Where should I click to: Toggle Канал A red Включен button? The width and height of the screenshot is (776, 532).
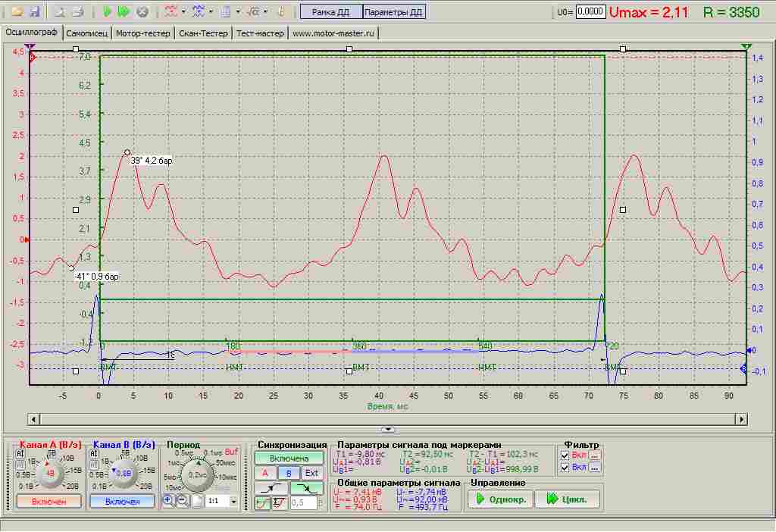pyautogui.click(x=48, y=502)
